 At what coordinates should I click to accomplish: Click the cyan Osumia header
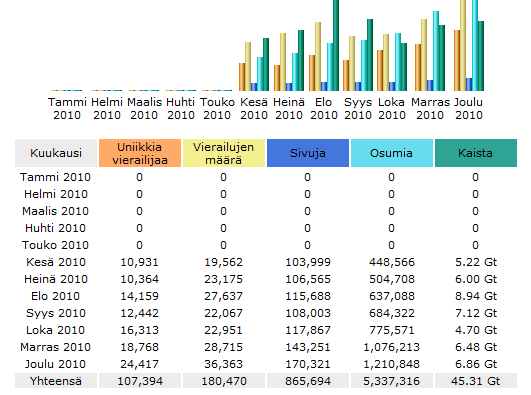(391, 153)
